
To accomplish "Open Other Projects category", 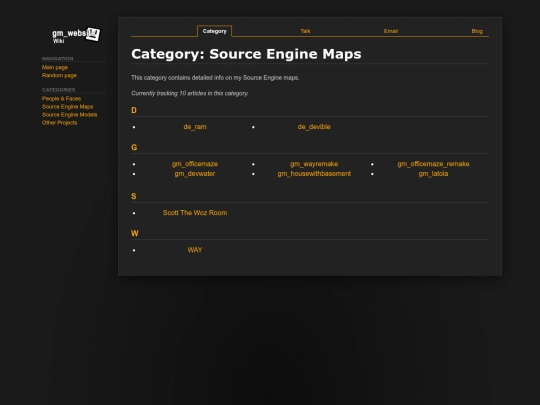I will pos(59,123).
